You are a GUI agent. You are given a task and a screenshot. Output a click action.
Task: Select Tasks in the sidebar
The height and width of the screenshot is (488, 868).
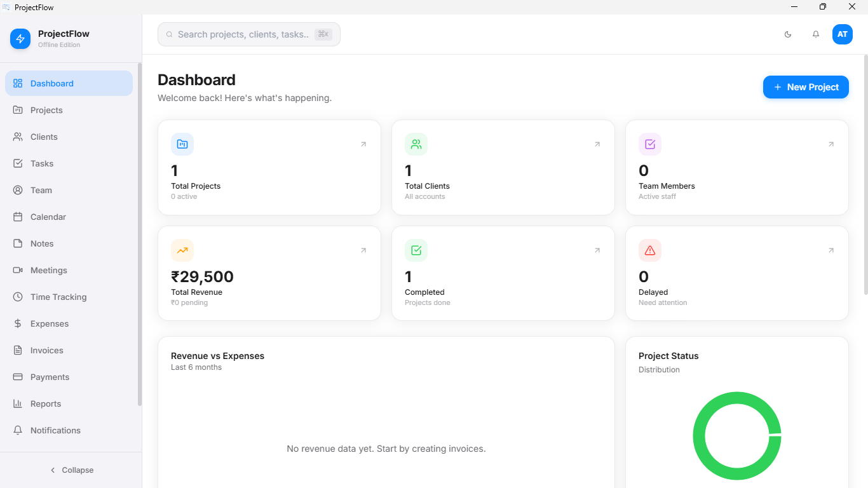[69, 163]
